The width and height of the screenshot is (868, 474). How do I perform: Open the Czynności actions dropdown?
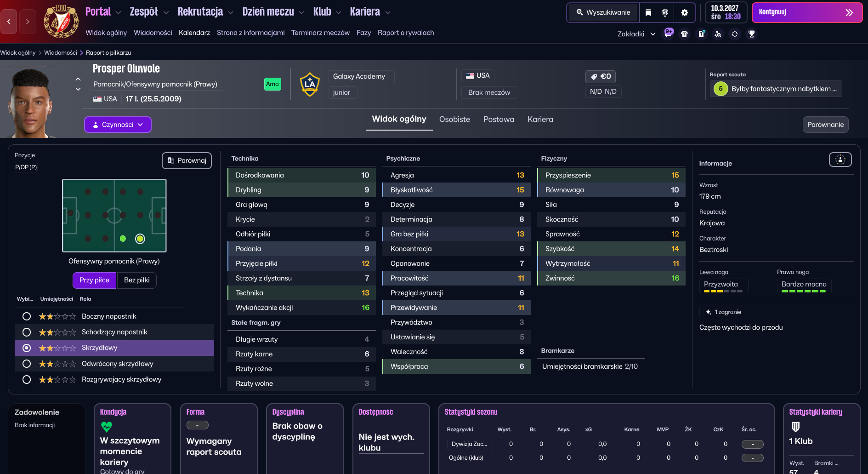tap(118, 125)
